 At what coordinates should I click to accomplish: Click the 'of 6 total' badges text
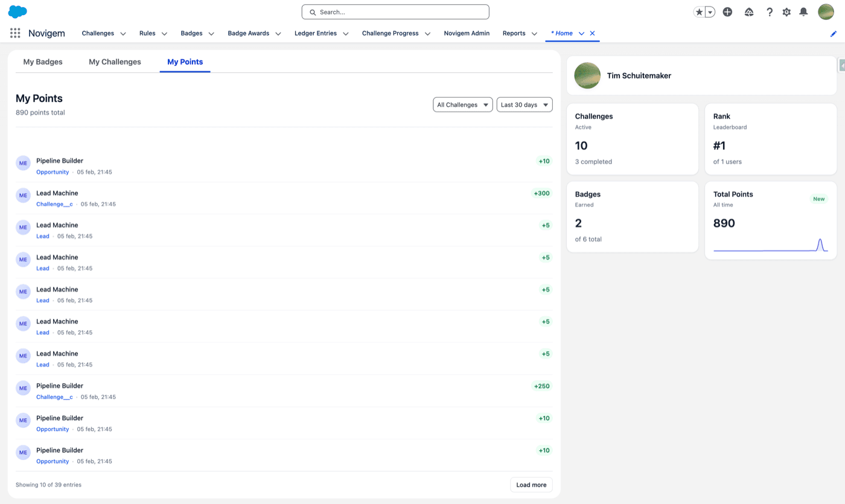coord(588,240)
